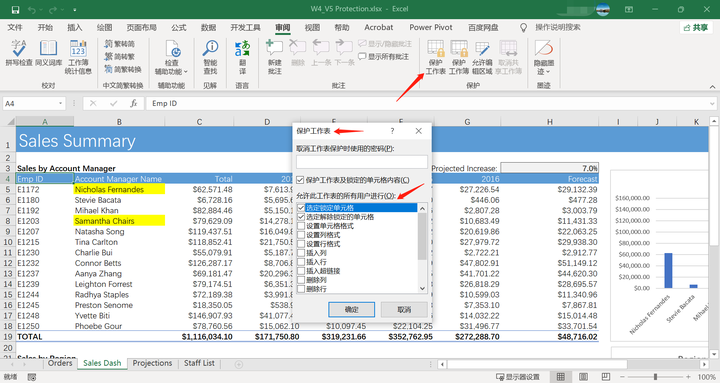This screenshot has height=383, width=720.
Task: Click the Redo arrow icon
Action: [x=52, y=10]
